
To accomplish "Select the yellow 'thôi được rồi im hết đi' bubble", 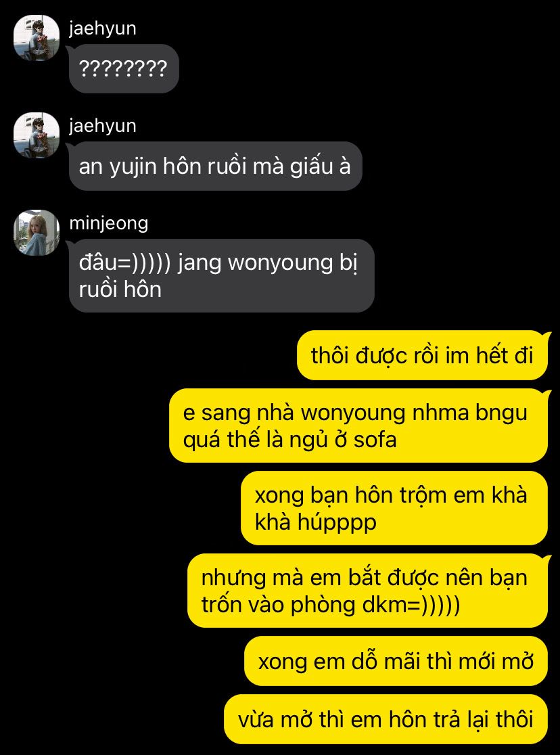I will point(422,355).
